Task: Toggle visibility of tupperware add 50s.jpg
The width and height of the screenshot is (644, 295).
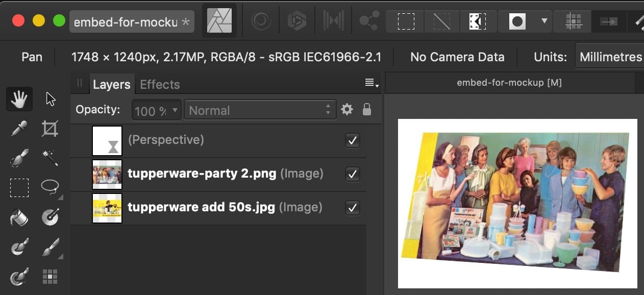Action: (352, 208)
